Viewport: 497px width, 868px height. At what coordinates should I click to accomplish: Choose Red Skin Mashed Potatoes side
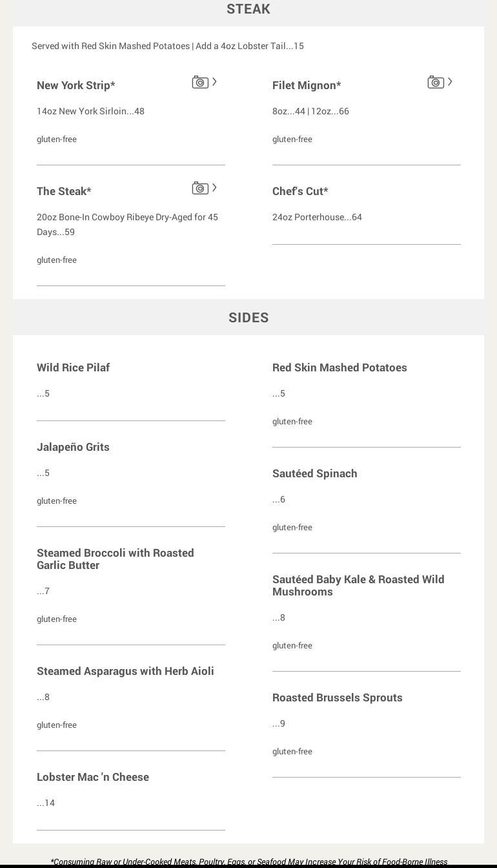[340, 367]
